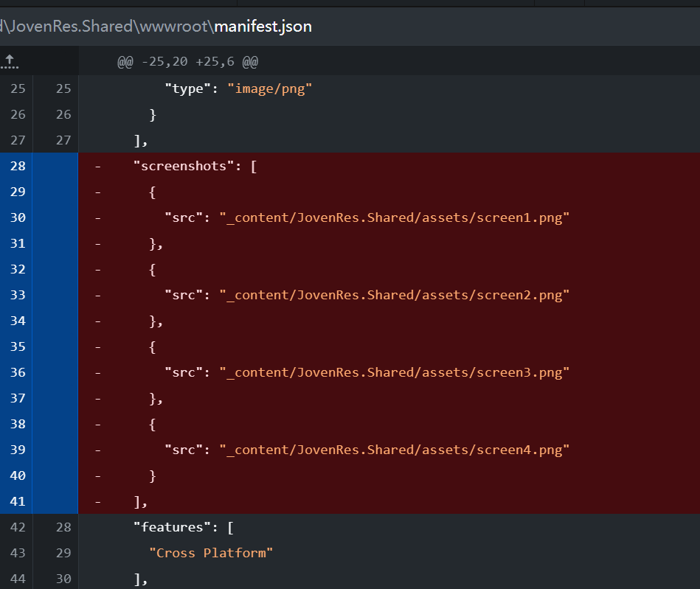This screenshot has width=700, height=589.
Task: Select deleted line number 37
Action: pyautogui.click(x=18, y=398)
